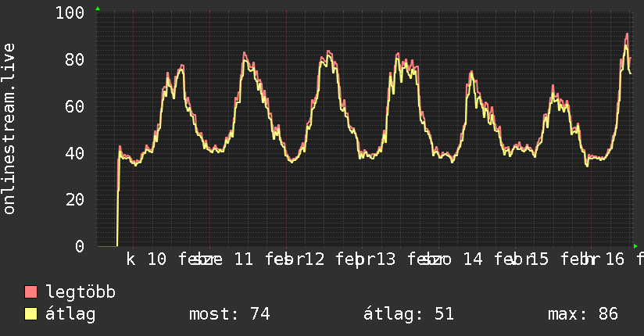Click the 14 date label on x-axis
This screenshot has width=644, height=336.
pos(473,259)
